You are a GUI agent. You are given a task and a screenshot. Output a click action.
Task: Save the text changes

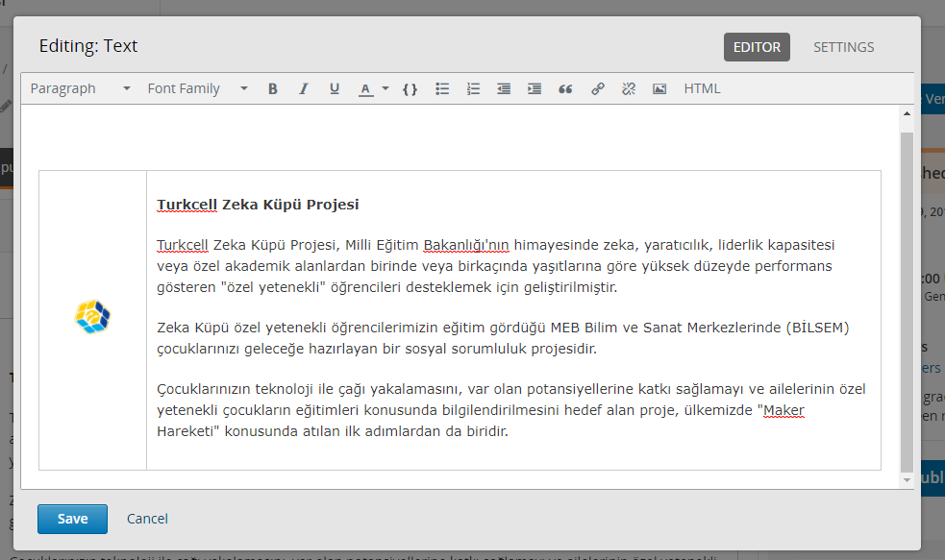point(72,519)
